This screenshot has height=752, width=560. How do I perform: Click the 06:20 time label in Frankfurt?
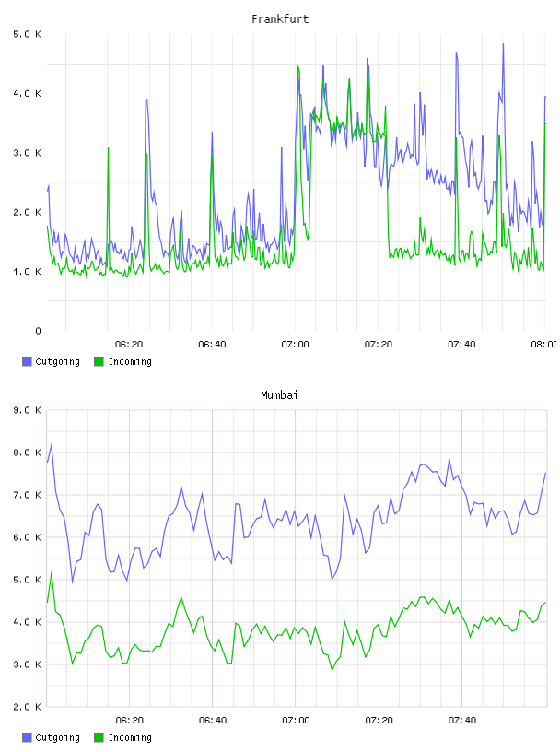129,345
